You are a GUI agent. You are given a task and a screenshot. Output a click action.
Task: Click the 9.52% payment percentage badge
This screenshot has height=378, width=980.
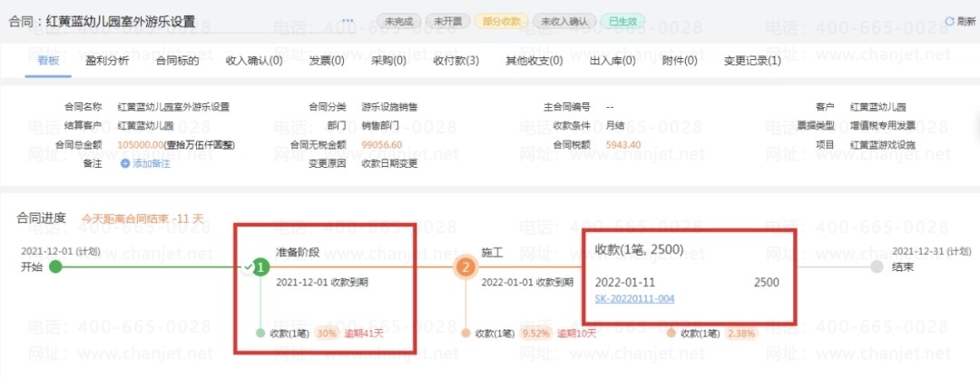(x=536, y=333)
